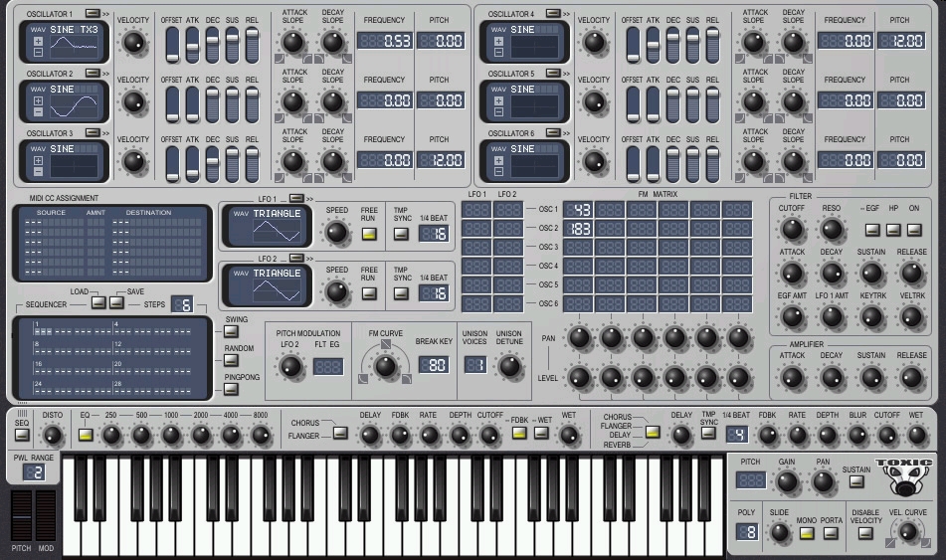
Task: Toggle the chorus WET switch
Action: click(541, 433)
